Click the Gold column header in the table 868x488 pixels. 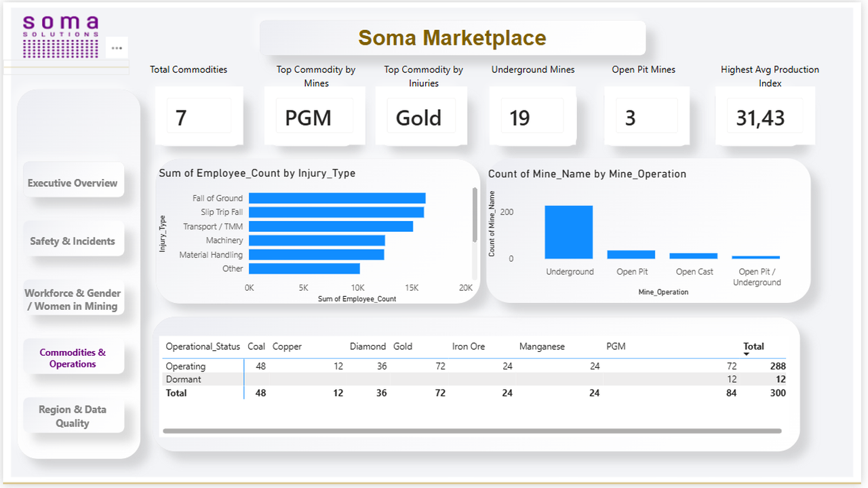tap(403, 346)
